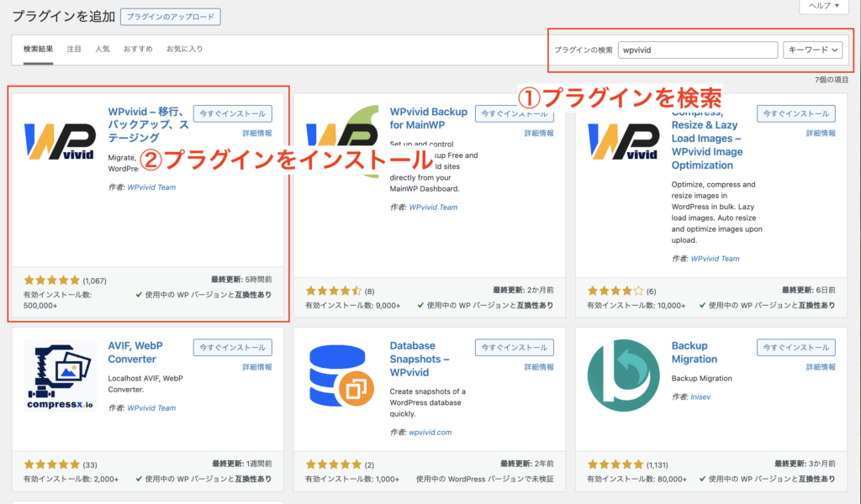Click WPvivid Team author link under AVIF Converter
The height and width of the screenshot is (504, 861).
[x=151, y=408]
